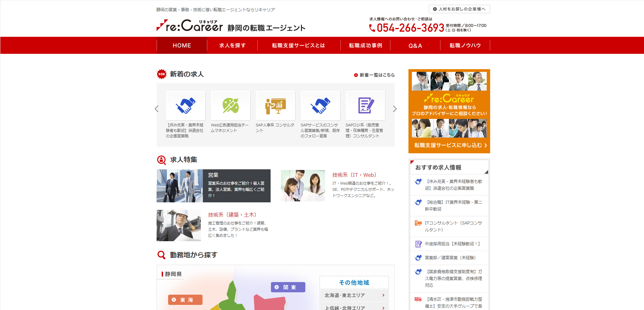
Task: Click 転職支援サービスに申し込む on orange banner
Action: (x=449, y=145)
